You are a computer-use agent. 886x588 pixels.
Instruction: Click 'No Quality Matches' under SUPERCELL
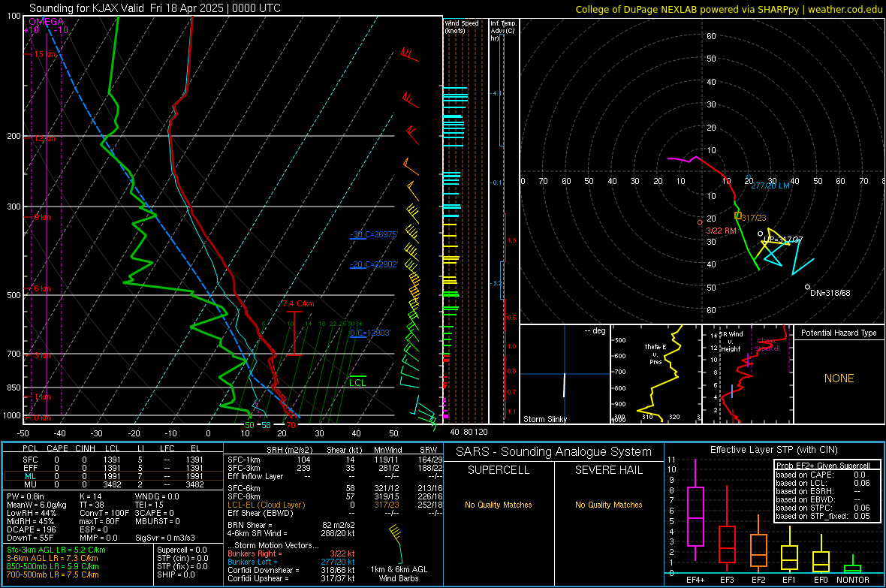[x=499, y=505]
